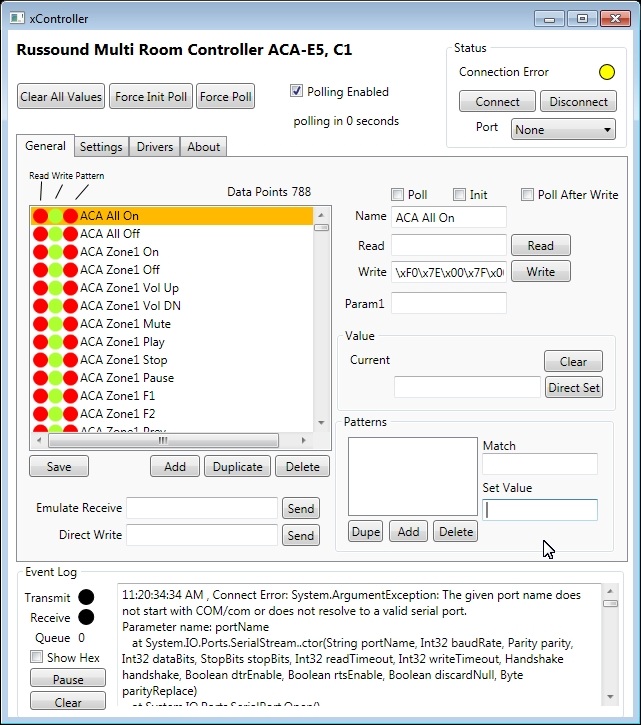The width and height of the screenshot is (641, 725).
Task: Click the red pattern dot of ACA Zone1 Stop
Action: pos(70,360)
